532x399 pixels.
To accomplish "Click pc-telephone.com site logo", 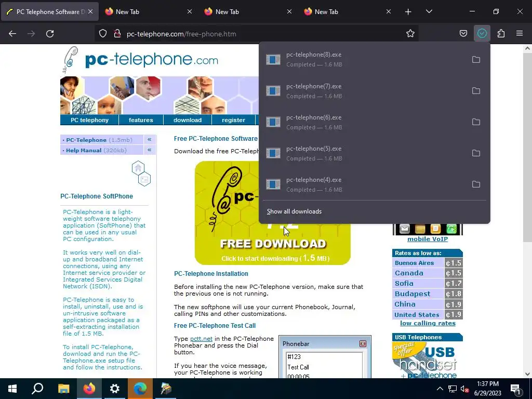I will (x=141, y=60).
